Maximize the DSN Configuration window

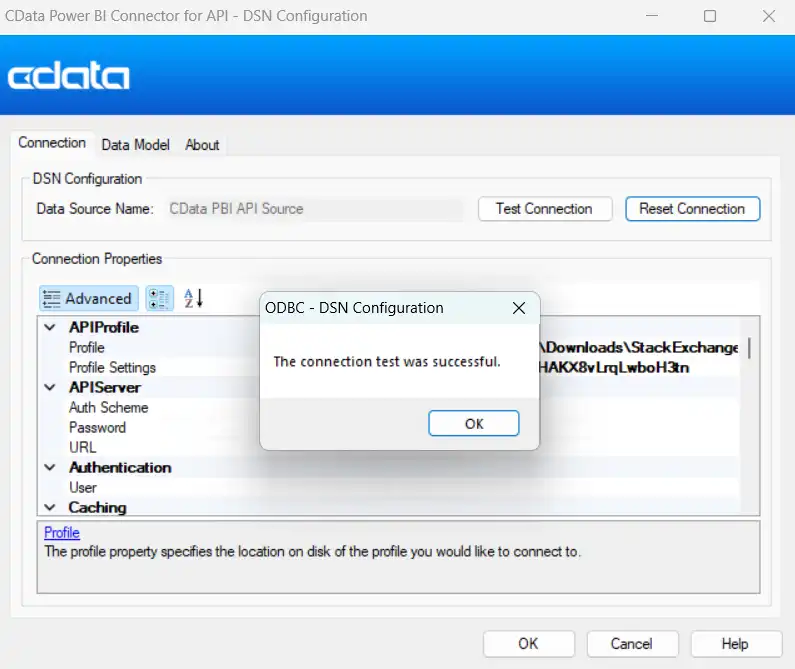tap(710, 16)
